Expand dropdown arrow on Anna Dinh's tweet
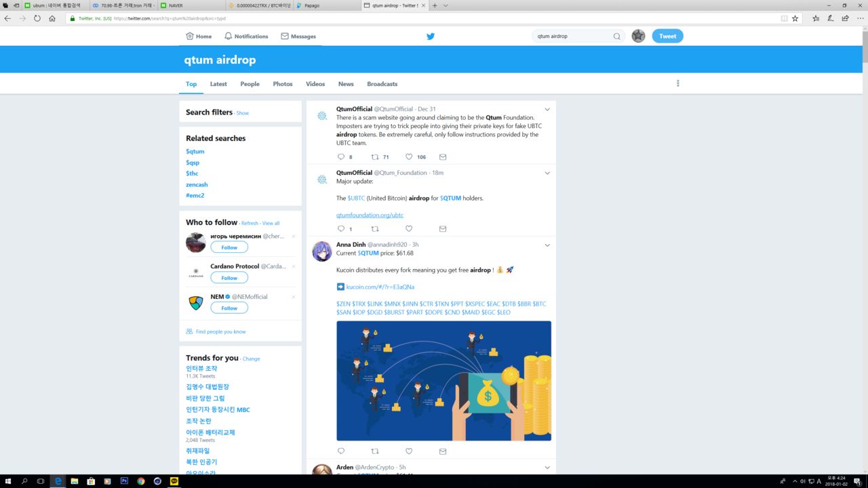 [547, 245]
